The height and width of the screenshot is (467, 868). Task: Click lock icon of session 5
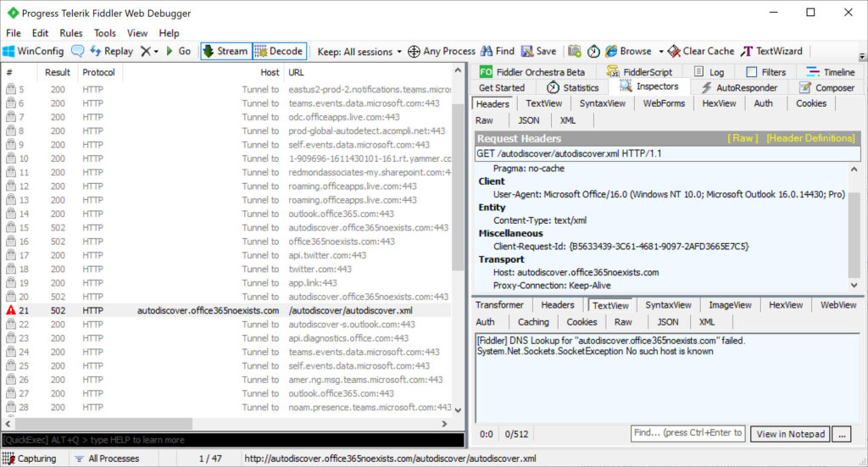(x=10, y=89)
